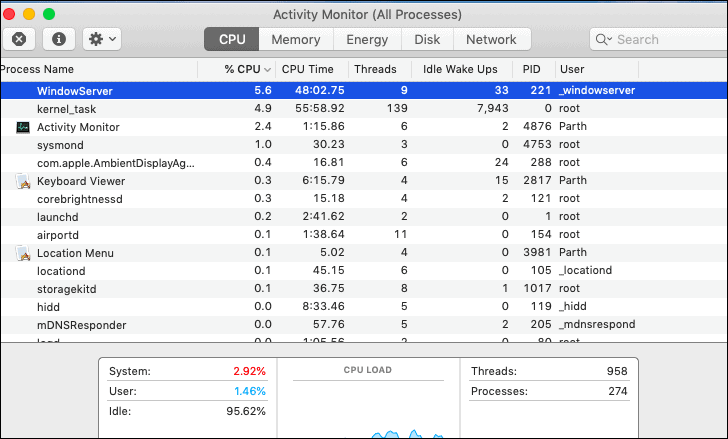Image resolution: width=728 pixels, height=439 pixels.
Task: Click the Location Menu process icon
Action: (23, 253)
